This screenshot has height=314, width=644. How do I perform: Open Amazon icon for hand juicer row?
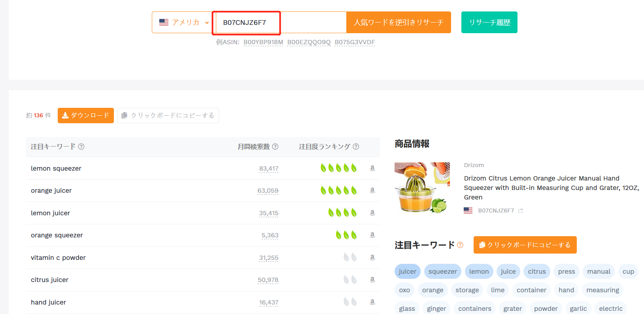click(372, 302)
